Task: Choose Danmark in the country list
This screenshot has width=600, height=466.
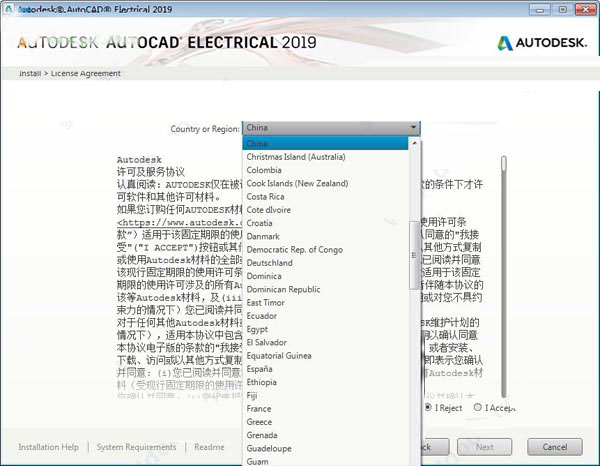Action: pyautogui.click(x=326, y=236)
